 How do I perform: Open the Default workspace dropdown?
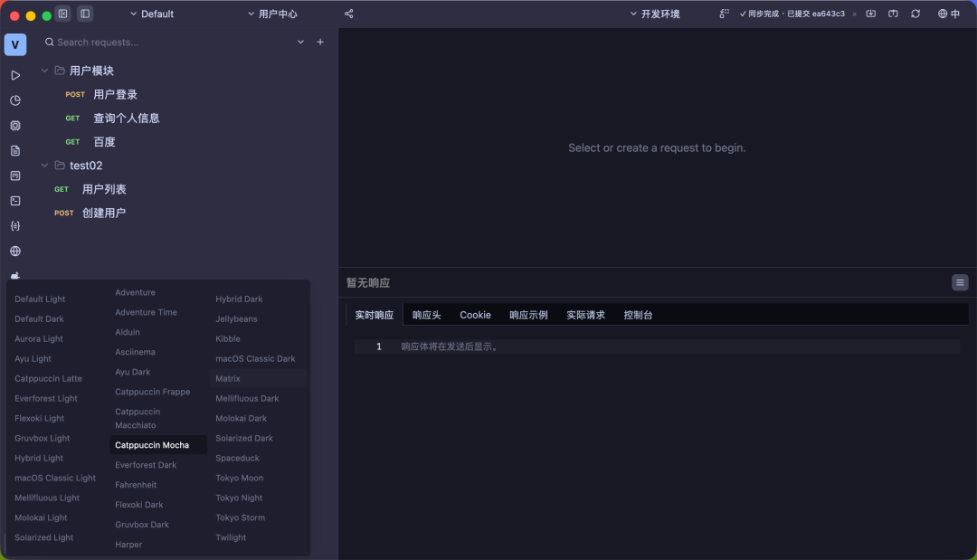click(x=151, y=14)
